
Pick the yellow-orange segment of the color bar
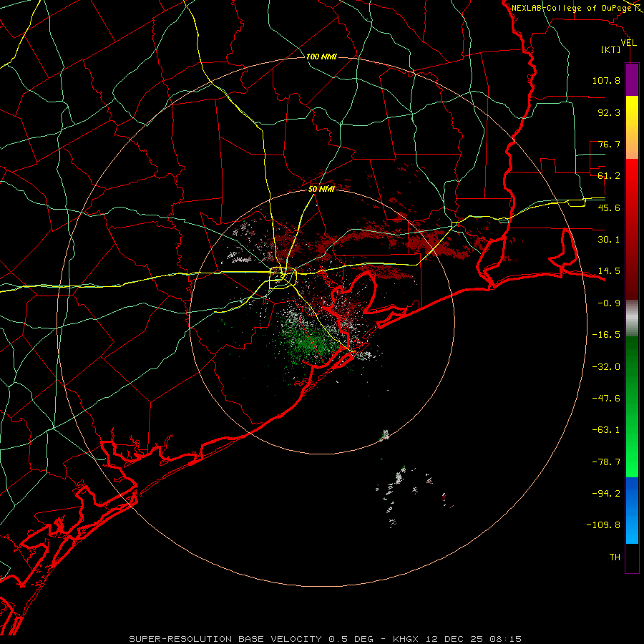(632, 127)
